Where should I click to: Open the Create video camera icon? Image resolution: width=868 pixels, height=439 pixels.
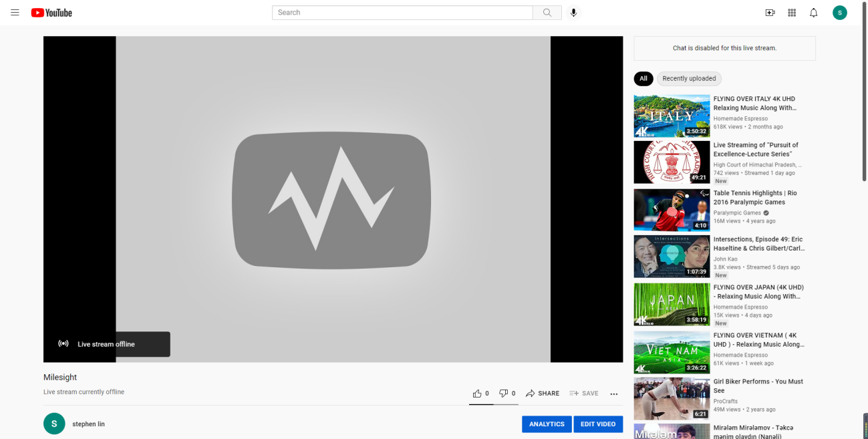pyautogui.click(x=770, y=13)
